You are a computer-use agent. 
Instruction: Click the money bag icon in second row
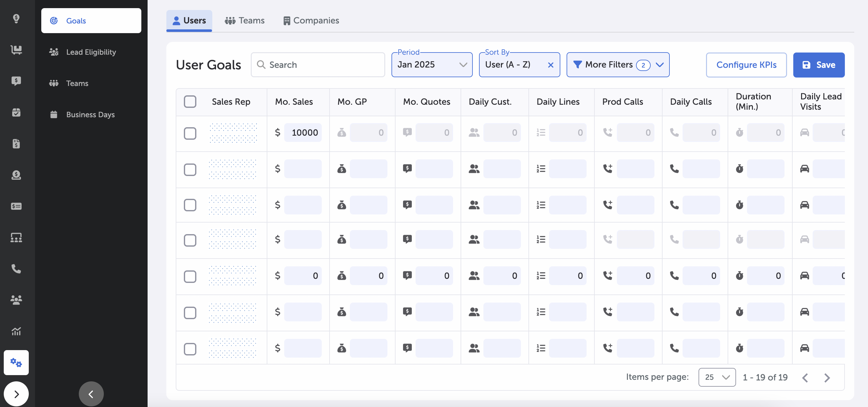(x=342, y=168)
